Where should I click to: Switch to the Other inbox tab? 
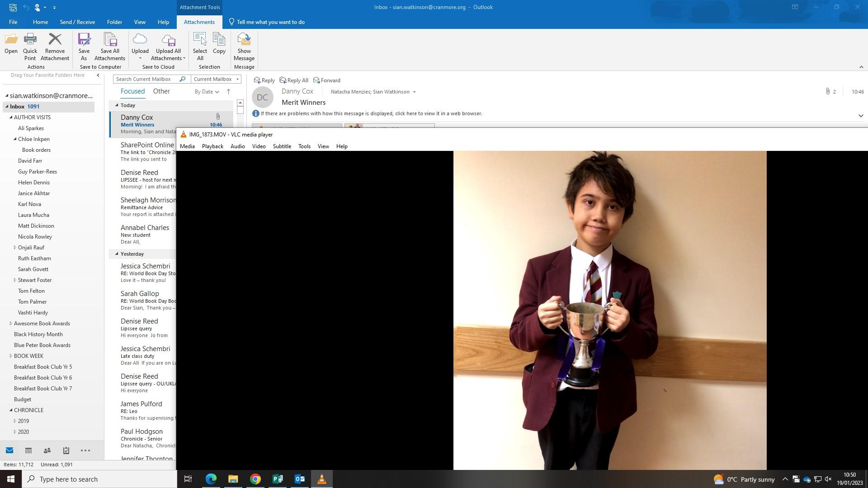pyautogui.click(x=161, y=91)
